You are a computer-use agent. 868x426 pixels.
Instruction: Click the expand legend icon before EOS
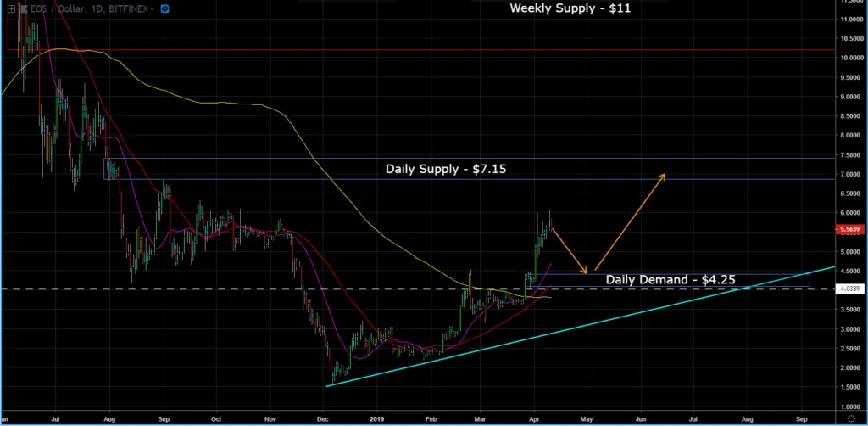(9, 8)
